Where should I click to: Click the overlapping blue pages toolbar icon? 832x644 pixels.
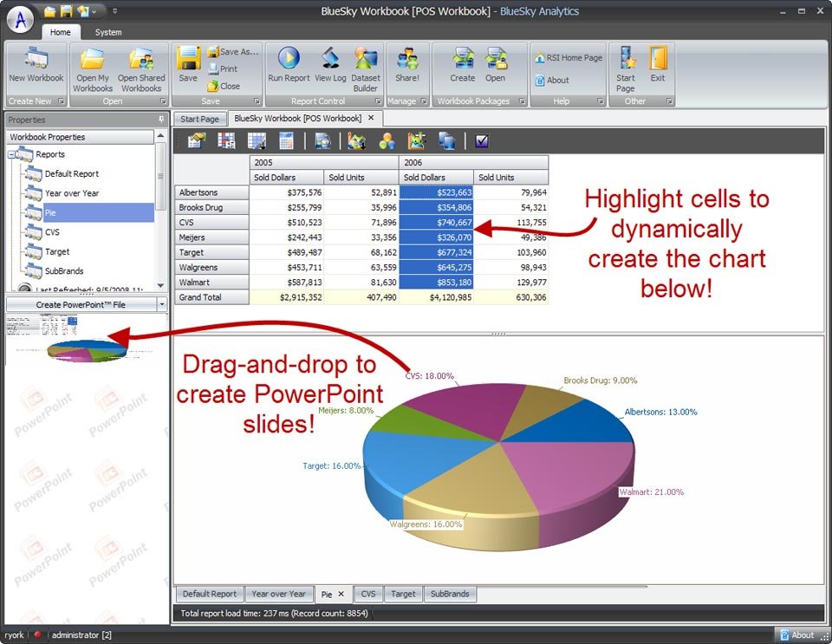tap(447, 140)
